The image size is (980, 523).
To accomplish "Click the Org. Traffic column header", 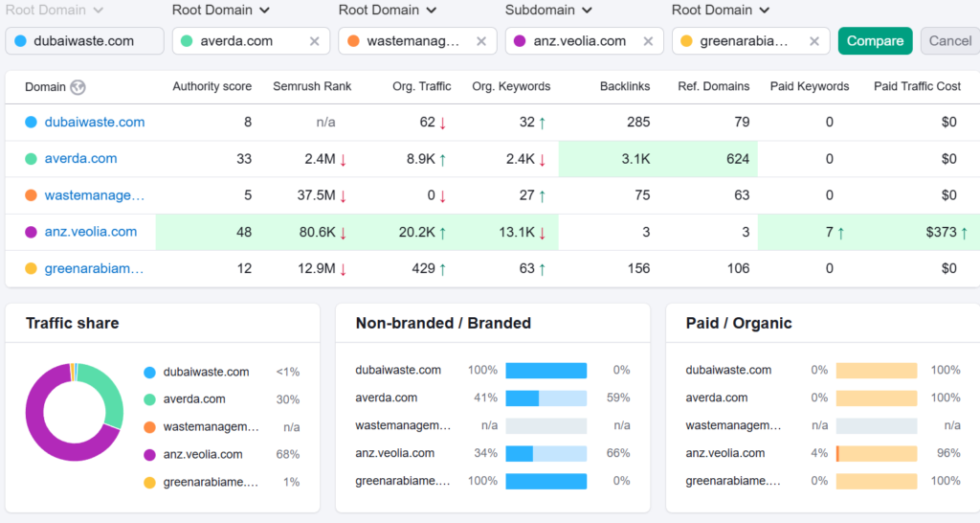I will pyautogui.click(x=421, y=86).
